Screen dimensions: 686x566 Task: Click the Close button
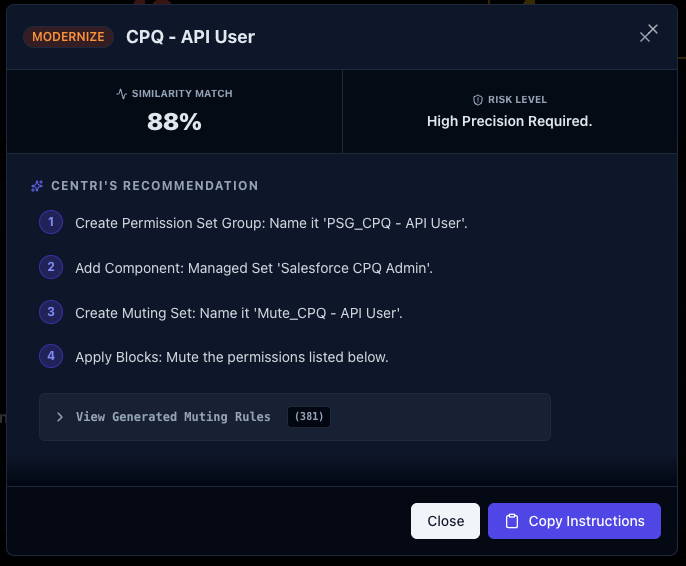coord(445,521)
